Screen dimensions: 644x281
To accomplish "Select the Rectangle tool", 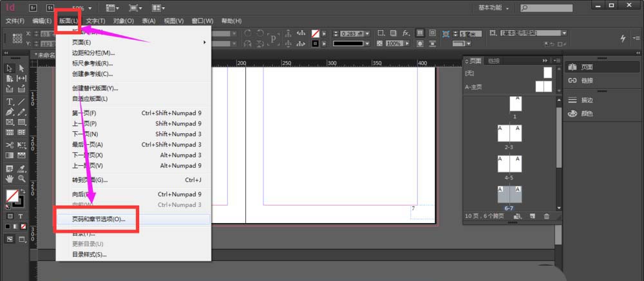I will [21, 122].
